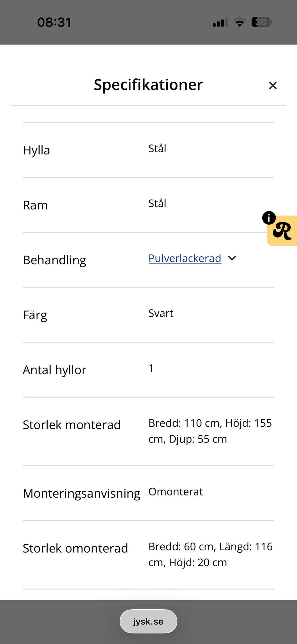This screenshot has height=644, width=297.
Task: Tap the black info badge icon
Action: pyautogui.click(x=269, y=218)
